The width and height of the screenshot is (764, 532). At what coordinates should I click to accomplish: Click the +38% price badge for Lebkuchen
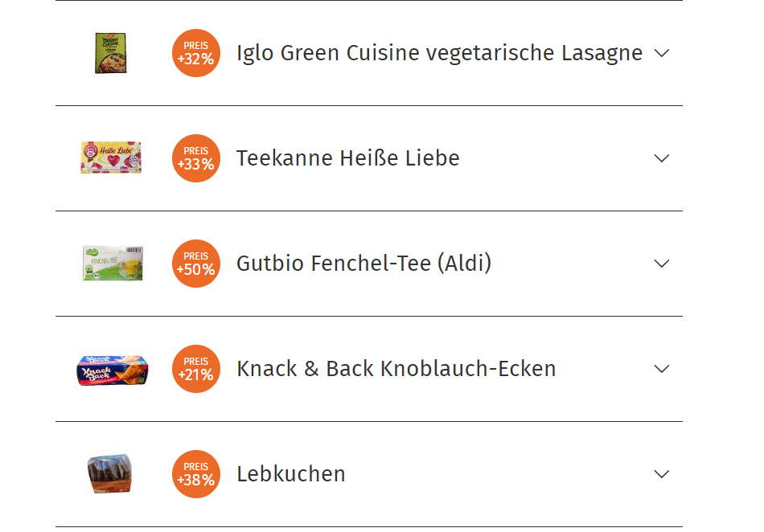pos(196,474)
